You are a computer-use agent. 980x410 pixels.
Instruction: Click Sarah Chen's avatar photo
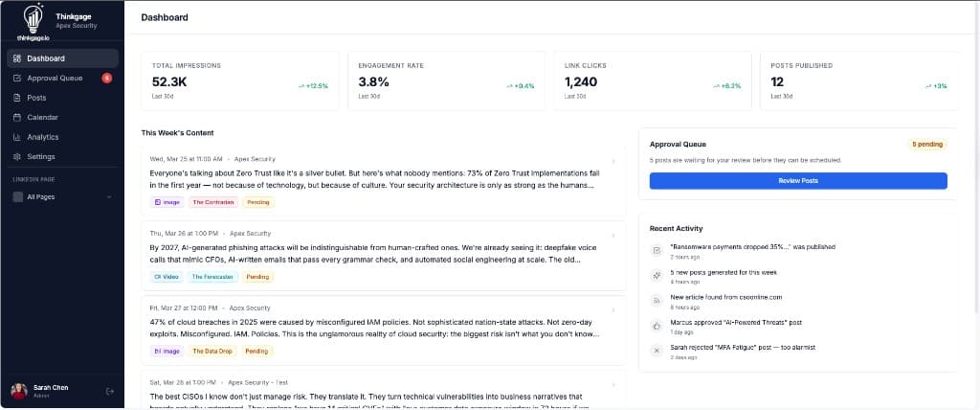pyautogui.click(x=19, y=391)
